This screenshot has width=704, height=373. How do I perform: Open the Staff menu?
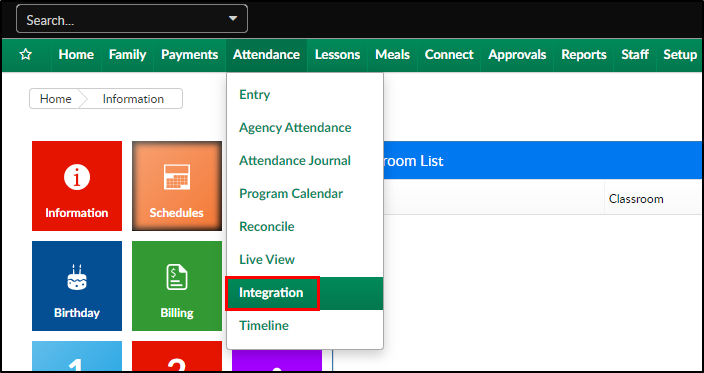tap(635, 55)
